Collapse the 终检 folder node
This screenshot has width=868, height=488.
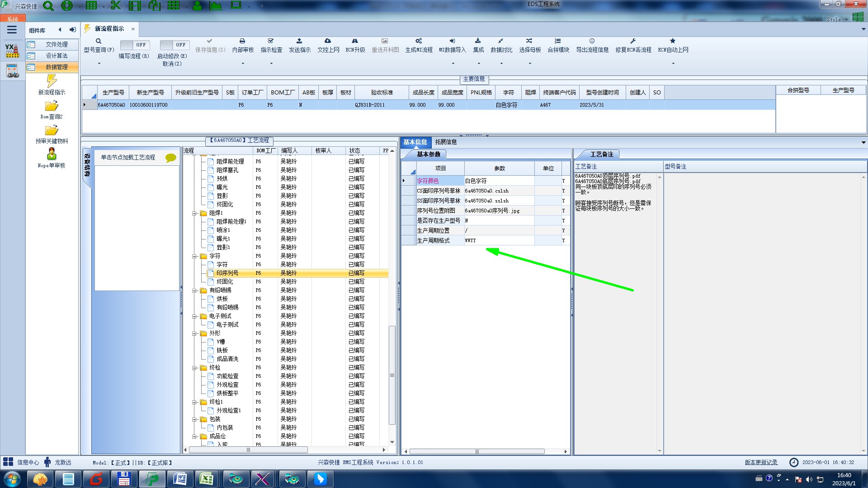[194, 368]
